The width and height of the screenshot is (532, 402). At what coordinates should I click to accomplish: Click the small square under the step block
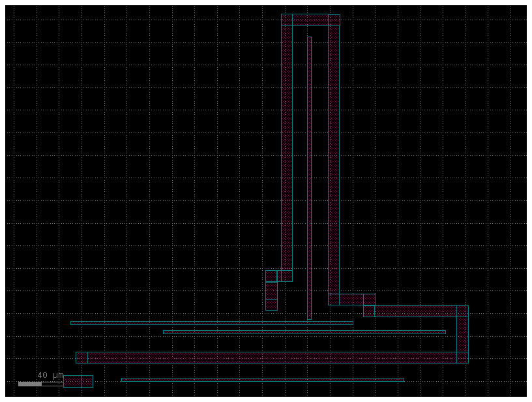coord(369,311)
